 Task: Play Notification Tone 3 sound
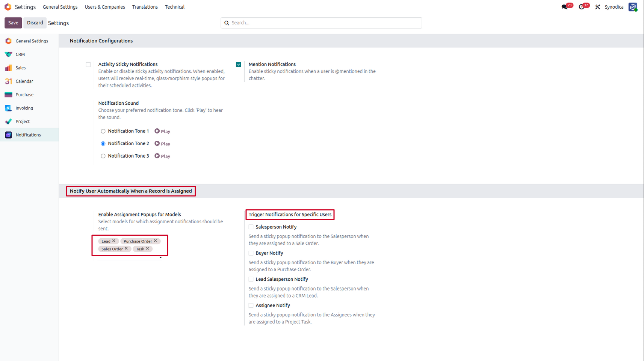pos(162,156)
